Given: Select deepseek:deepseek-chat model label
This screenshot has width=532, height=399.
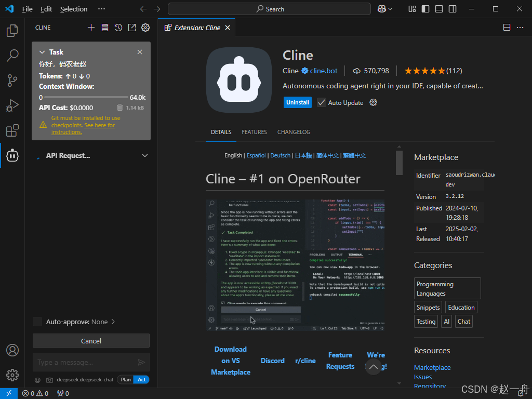Looking at the screenshot, I should pyautogui.click(x=85, y=380).
